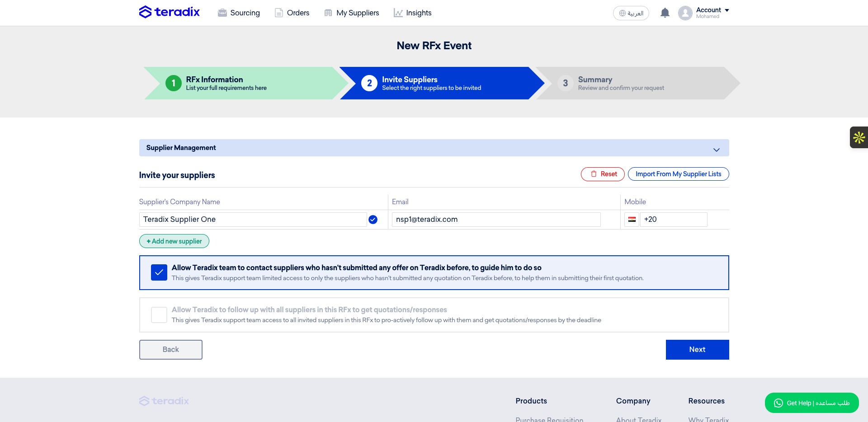This screenshot has height=422, width=868.
Task: Go Back to previous step
Action: pos(171,350)
